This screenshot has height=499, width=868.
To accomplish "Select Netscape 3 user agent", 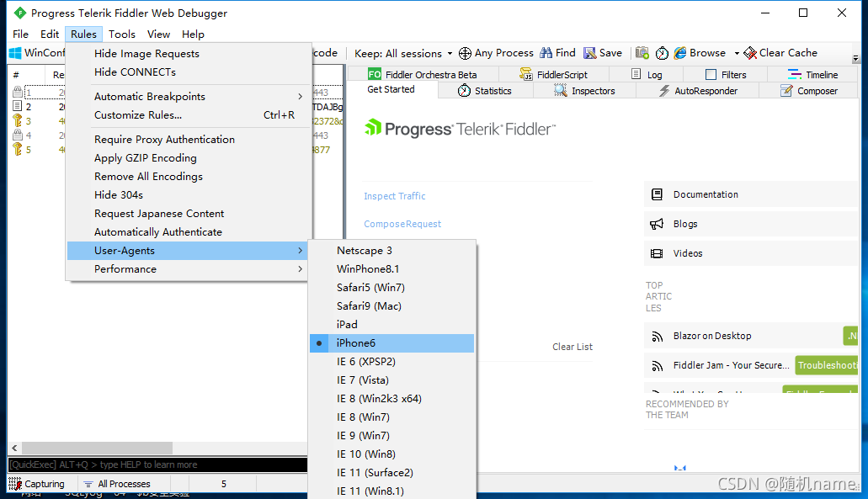I will [392, 251].
